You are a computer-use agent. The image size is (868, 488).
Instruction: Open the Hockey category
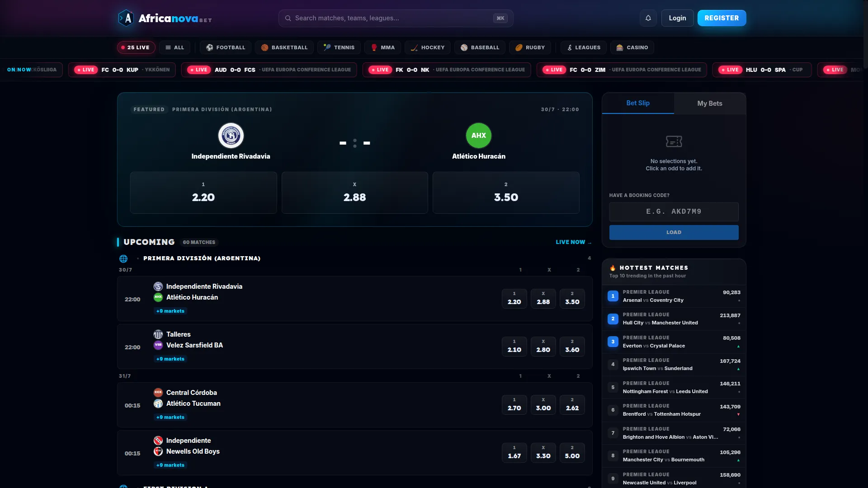pyautogui.click(x=428, y=47)
